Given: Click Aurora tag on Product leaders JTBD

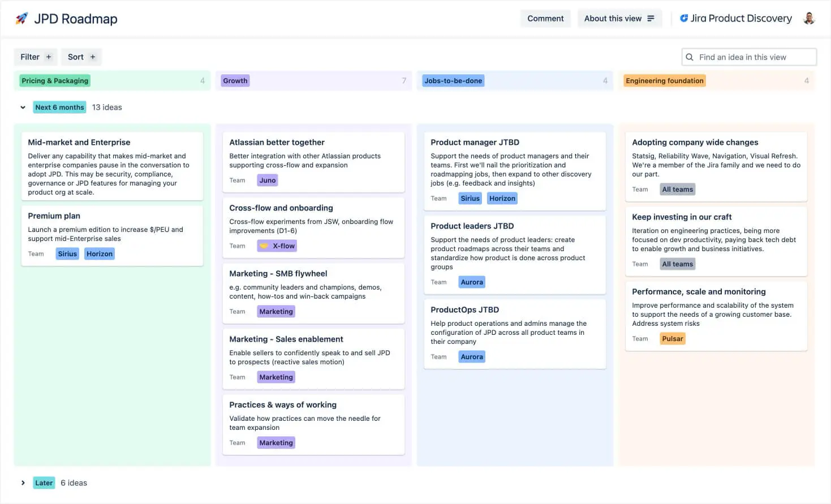Looking at the screenshot, I should (472, 282).
